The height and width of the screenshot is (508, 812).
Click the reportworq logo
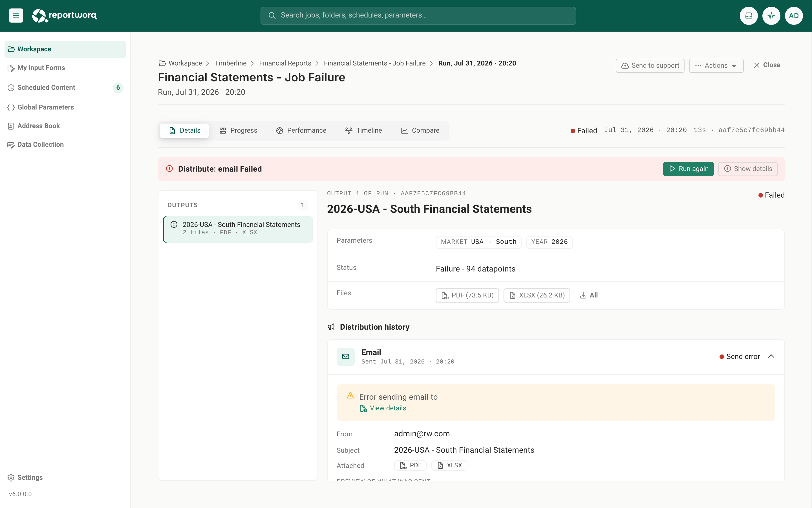pyautogui.click(x=64, y=16)
